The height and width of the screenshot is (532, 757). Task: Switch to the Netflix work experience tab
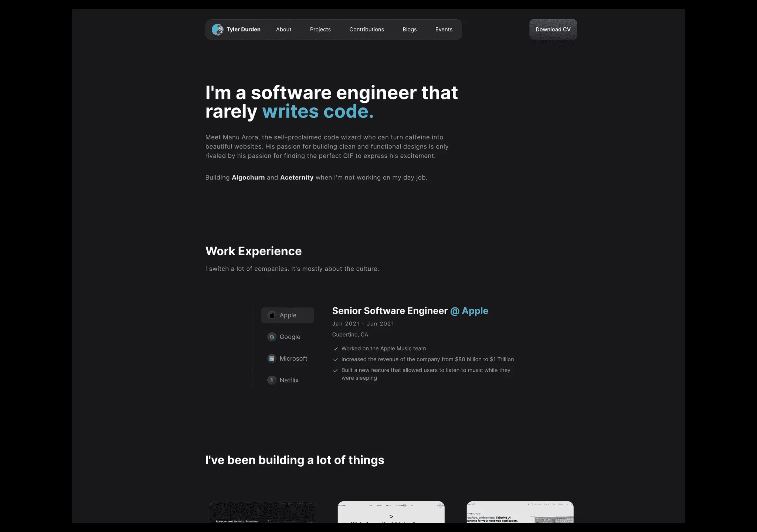tap(288, 380)
